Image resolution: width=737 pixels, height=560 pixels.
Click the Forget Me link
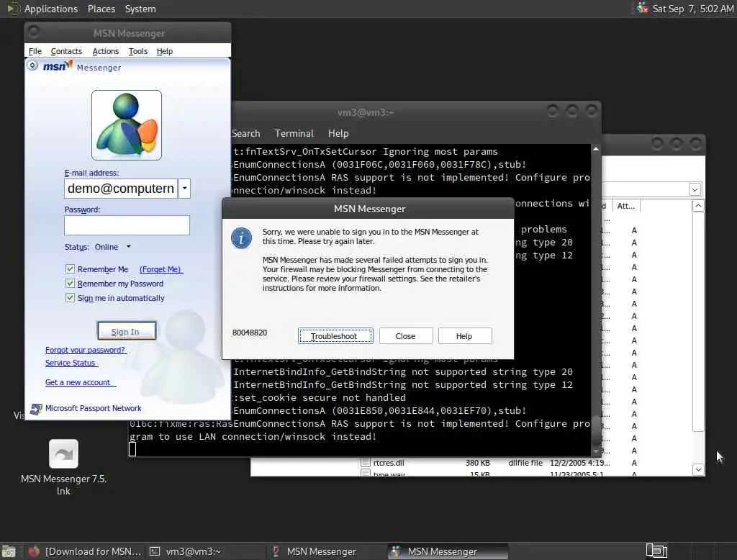pyautogui.click(x=160, y=269)
